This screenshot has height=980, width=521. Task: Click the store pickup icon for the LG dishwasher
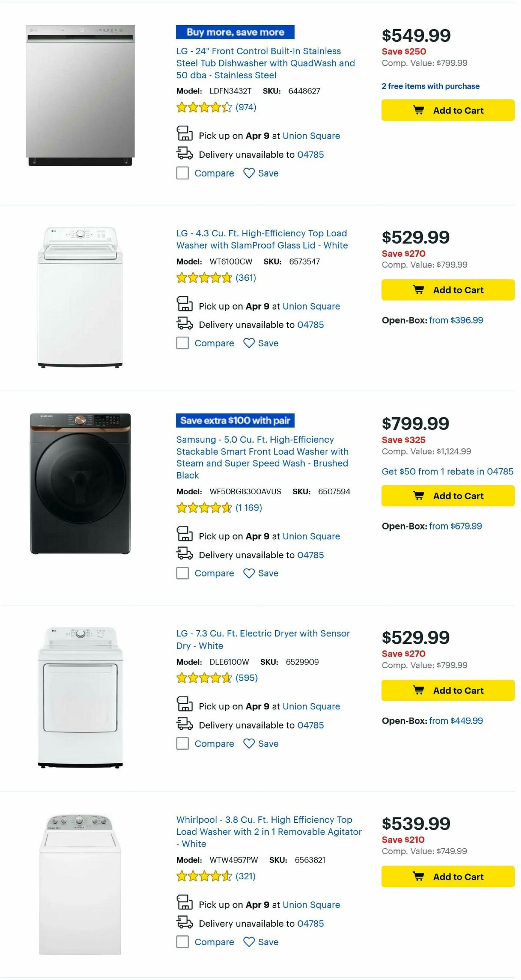point(185,135)
